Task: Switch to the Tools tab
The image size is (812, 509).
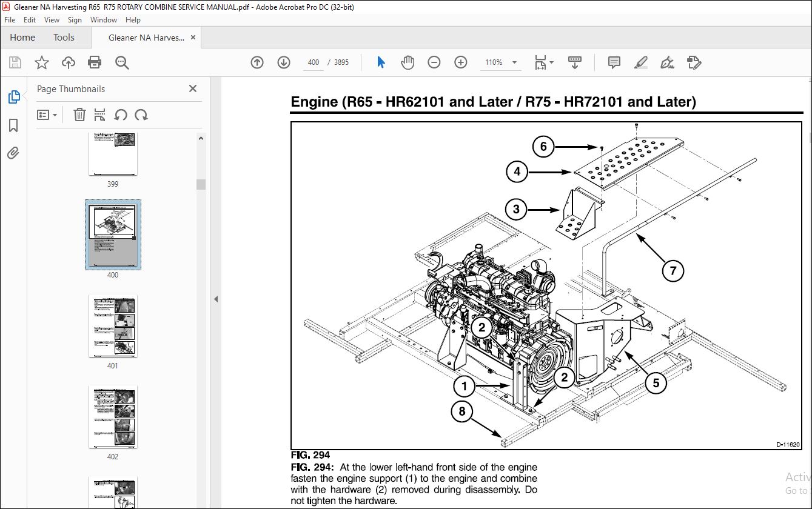Action: click(x=64, y=37)
